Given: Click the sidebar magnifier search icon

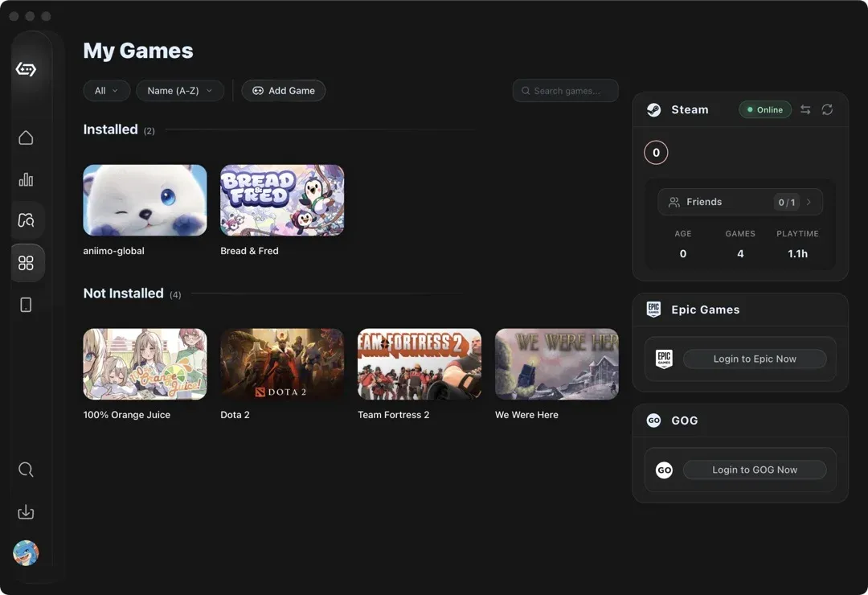Looking at the screenshot, I should pos(26,470).
